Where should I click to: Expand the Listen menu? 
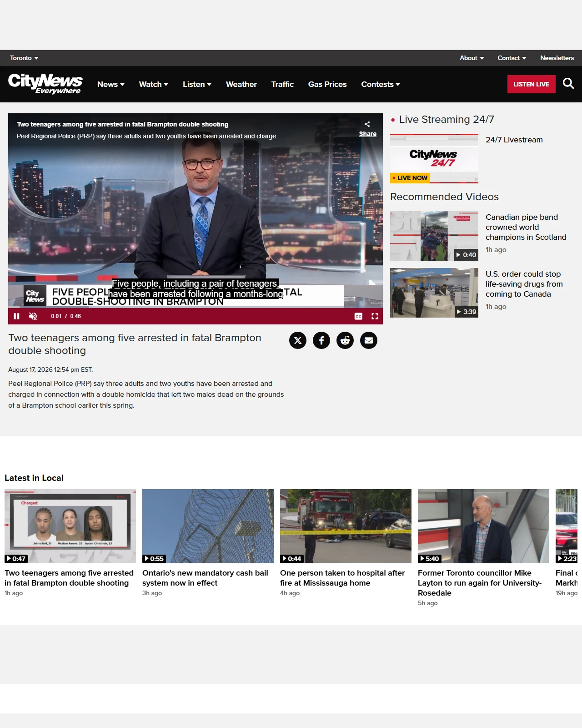coord(197,84)
